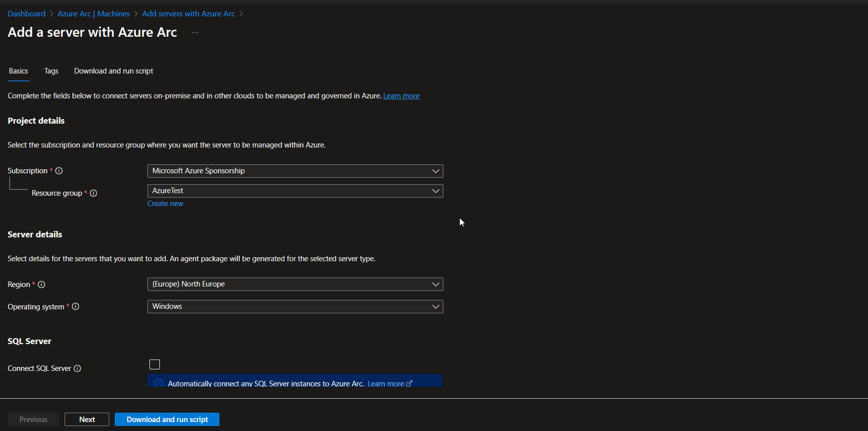
Task: Open the Resource group dropdown
Action: (x=295, y=191)
